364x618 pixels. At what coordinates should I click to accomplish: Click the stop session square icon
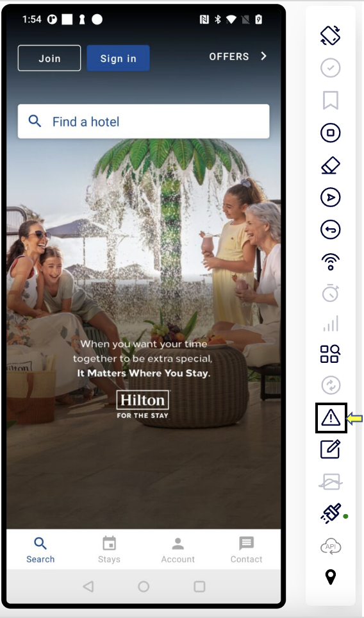pyautogui.click(x=331, y=133)
